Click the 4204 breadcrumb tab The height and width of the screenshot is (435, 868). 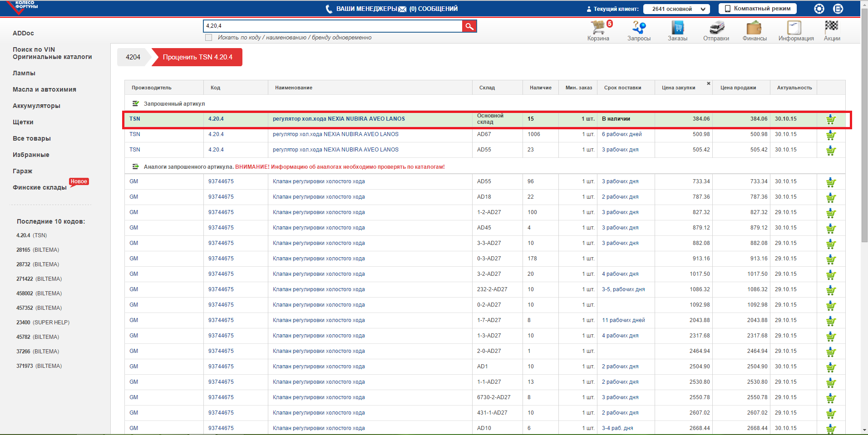[x=133, y=57]
